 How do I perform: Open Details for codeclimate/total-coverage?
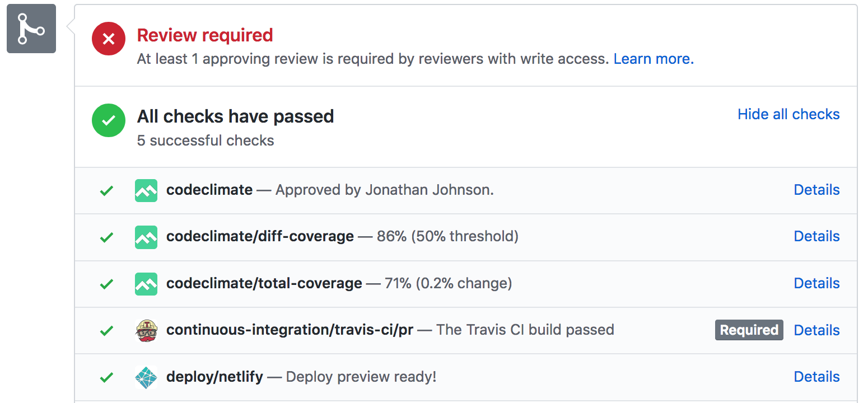pyautogui.click(x=816, y=283)
